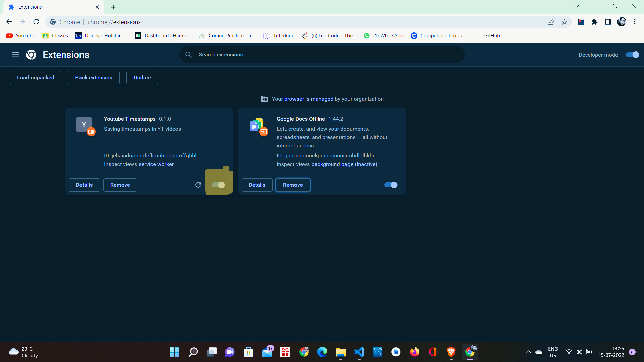Reload the Youtube Timestamps extension
The height and width of the screenshot is (362, 644).
[x=198, y=185]
